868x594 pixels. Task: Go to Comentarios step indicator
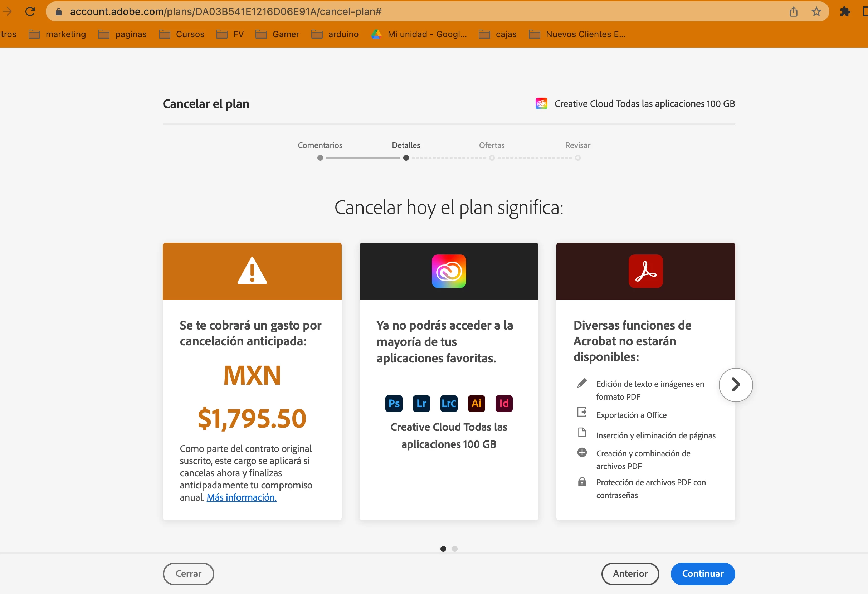320,158
